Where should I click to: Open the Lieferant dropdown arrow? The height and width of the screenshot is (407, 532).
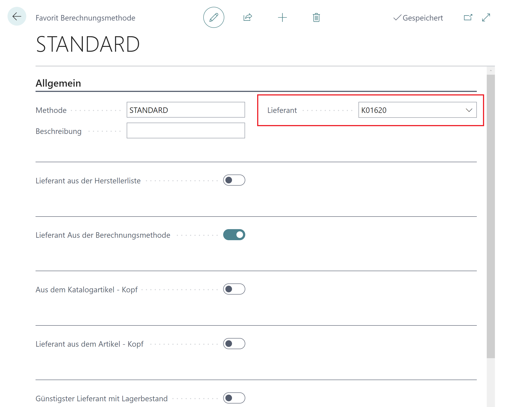(469, 110)
